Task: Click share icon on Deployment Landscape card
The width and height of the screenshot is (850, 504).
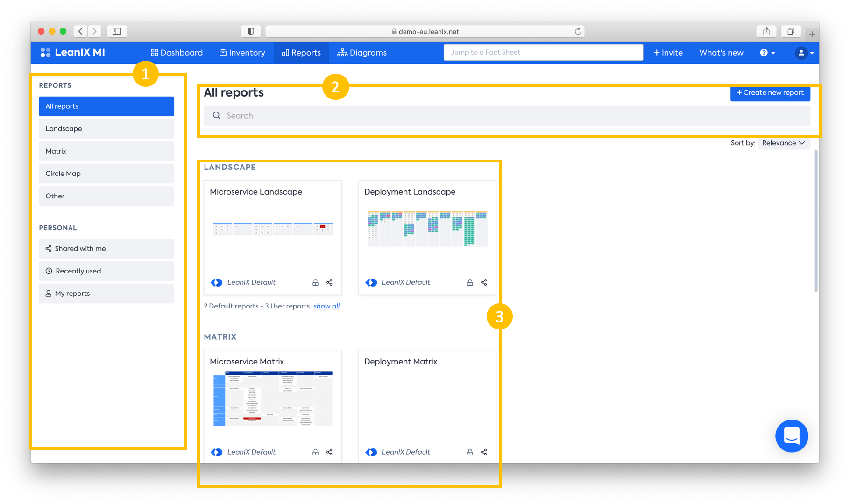Action: click(x=484, y=282)
